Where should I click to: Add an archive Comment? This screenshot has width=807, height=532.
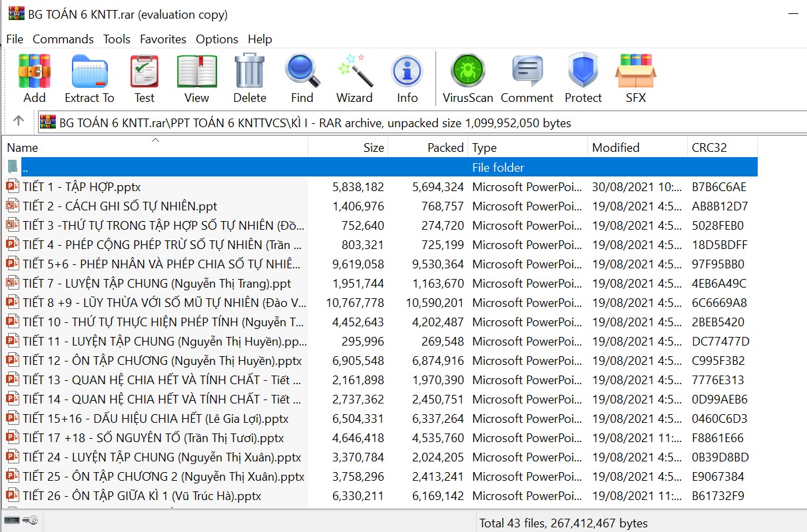coord(527,71)
